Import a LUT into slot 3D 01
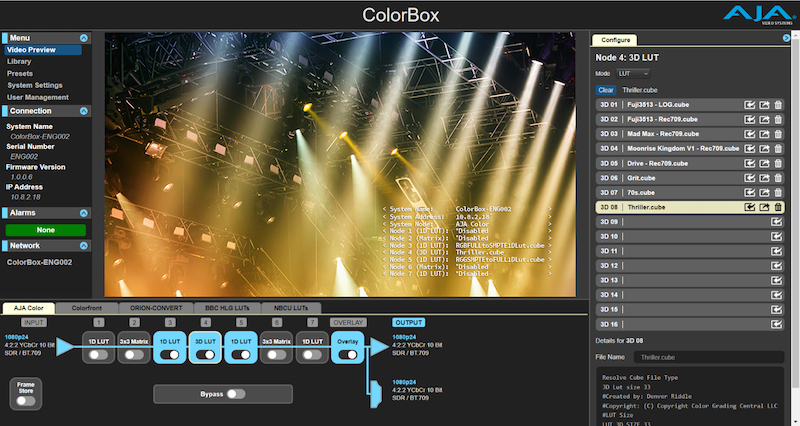Viewport: 800px width, 426px height. point(749,105)
